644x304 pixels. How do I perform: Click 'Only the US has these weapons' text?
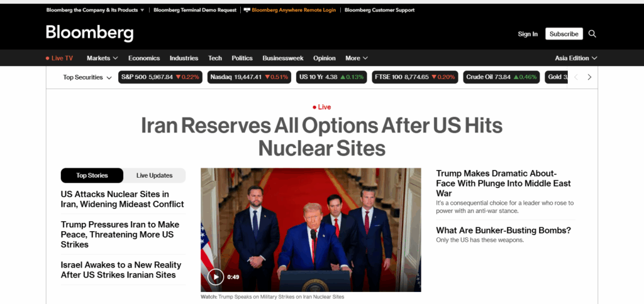(480, 240)
